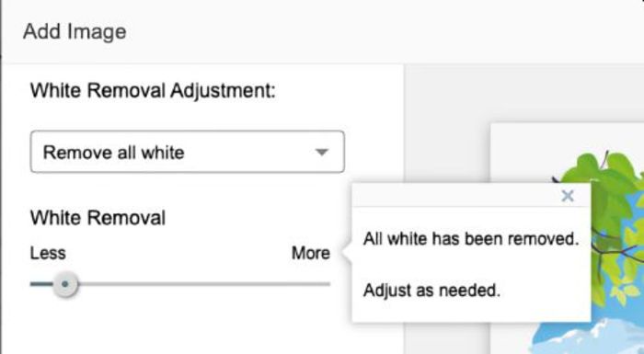Close the white removal tooltip popup

point(568,196)
